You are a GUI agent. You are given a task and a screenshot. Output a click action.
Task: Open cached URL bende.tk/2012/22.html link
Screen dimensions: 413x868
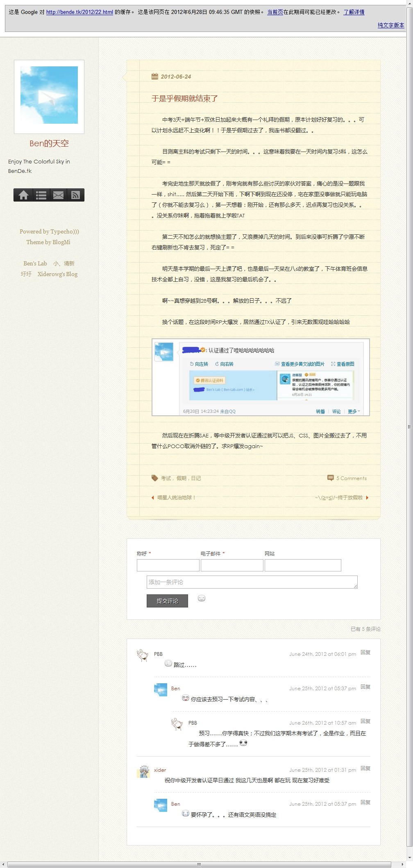(79, 12)
